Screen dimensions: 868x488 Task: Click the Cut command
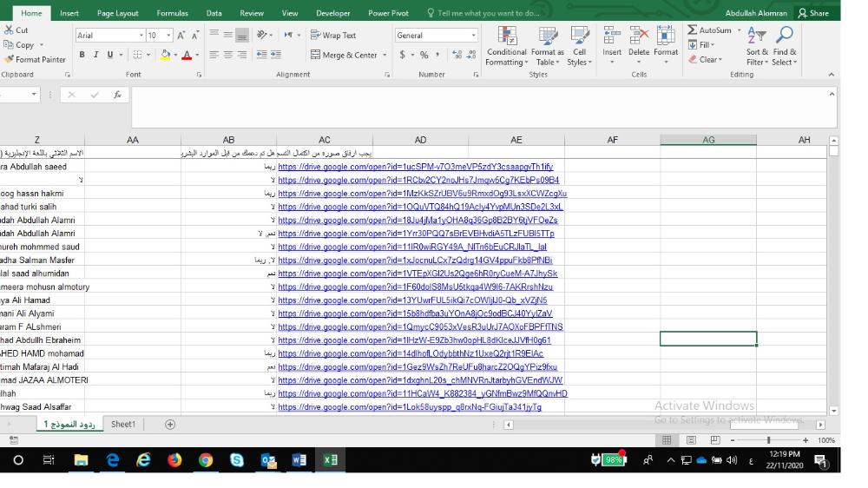click(x=16, y=30)
